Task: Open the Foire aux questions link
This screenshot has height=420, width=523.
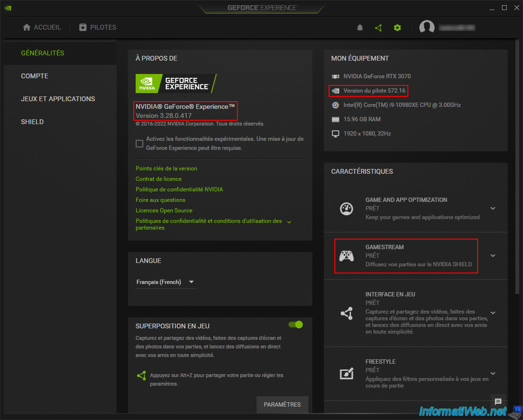Action: point(160,200)
